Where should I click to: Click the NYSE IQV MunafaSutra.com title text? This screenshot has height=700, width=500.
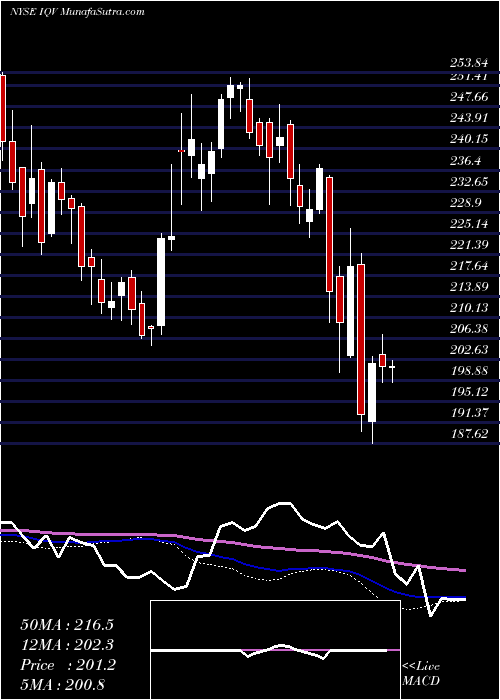point(77,12)
